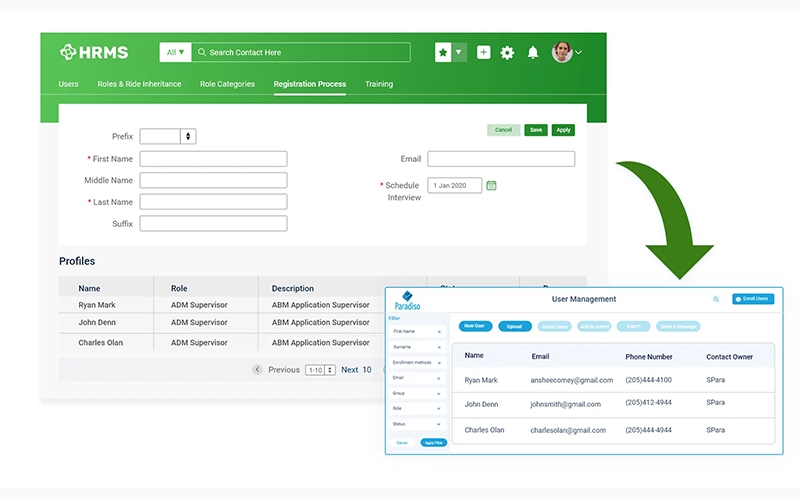Click the Previous page arrow icon
This screenshot has height=500, width=800.
[x=257, y=369]
